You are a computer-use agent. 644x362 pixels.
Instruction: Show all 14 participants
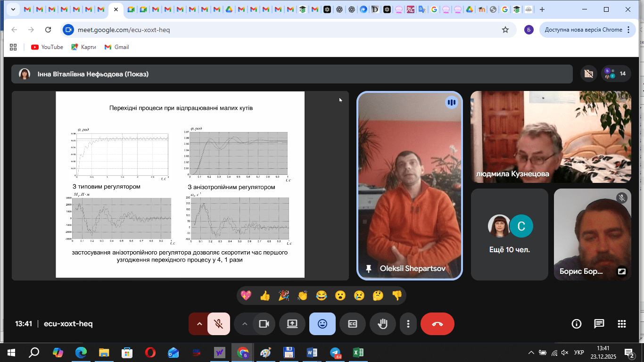tap(616, 74)
